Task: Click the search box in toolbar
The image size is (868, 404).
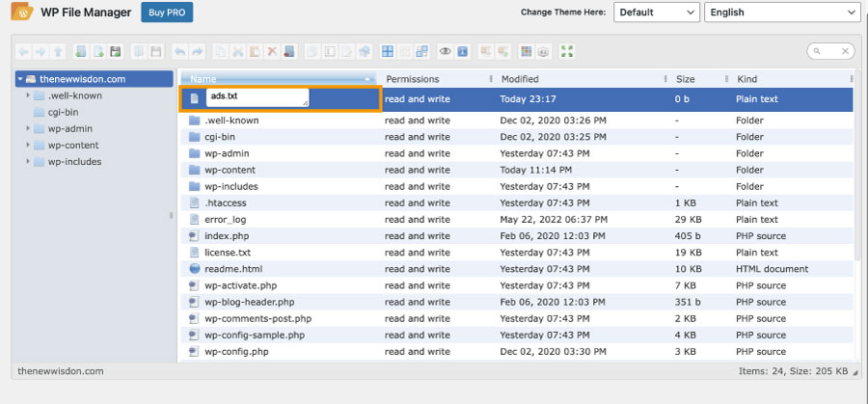Action: tap(829, 51)
